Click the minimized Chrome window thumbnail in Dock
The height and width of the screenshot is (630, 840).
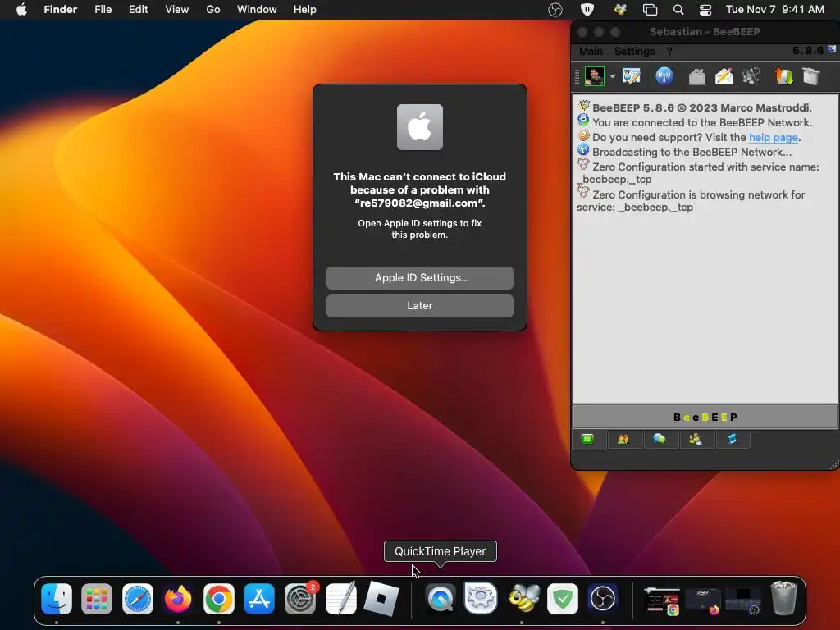(662, 600)
